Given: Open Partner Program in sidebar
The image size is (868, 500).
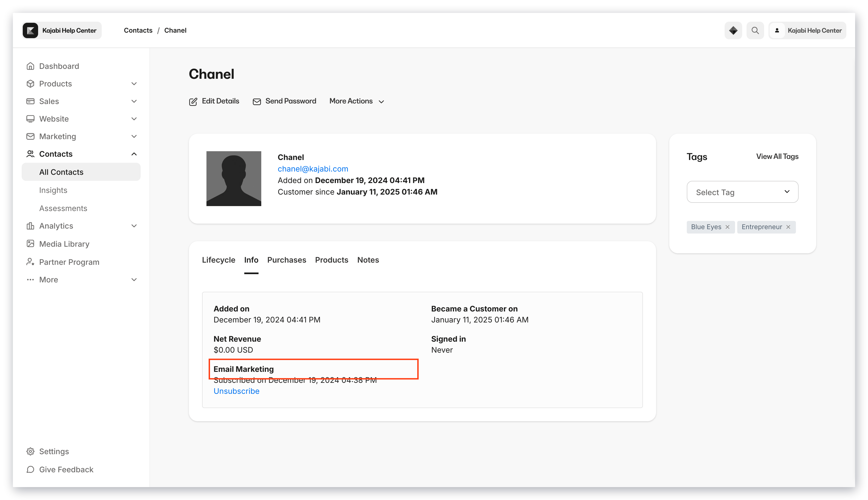Looking at the screenshot, I should point(69,262).
